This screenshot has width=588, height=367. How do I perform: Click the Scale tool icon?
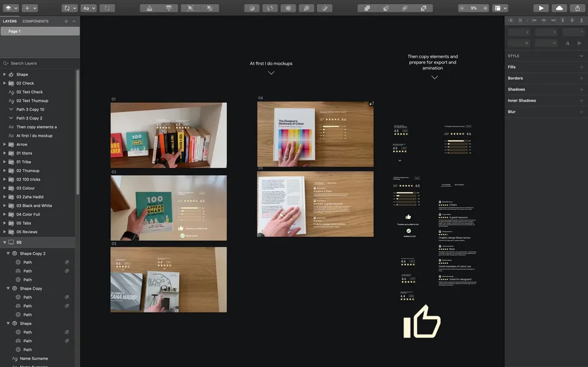306,8
